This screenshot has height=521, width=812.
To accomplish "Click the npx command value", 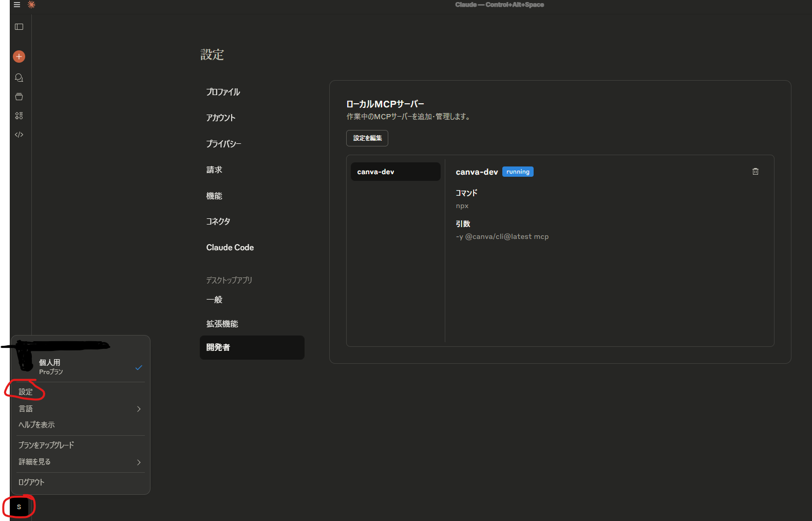I will click(x=462, y=206).
